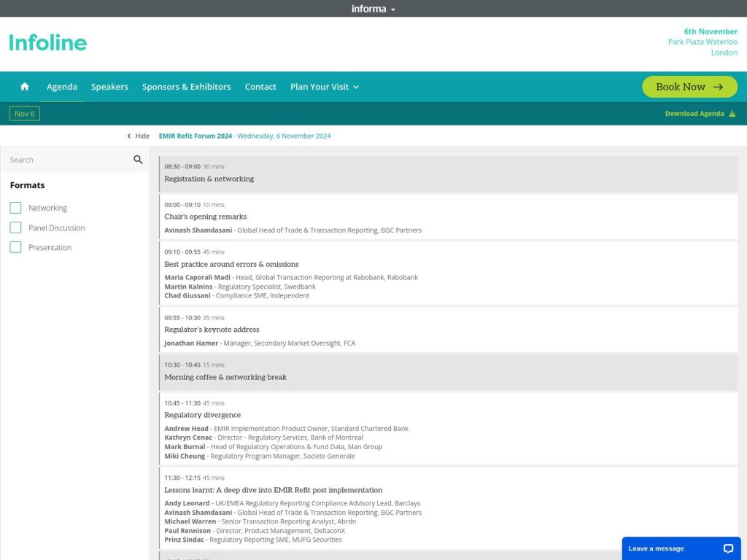The height and width of the screenshot is (560, 747).
Task: Expand the Plan Your Visit dropdown
Action: coord(324,87)
